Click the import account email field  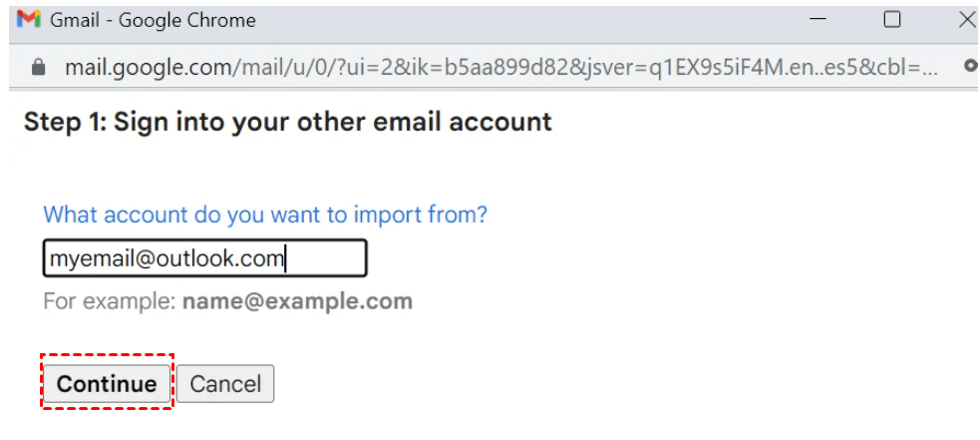point(204,259)
